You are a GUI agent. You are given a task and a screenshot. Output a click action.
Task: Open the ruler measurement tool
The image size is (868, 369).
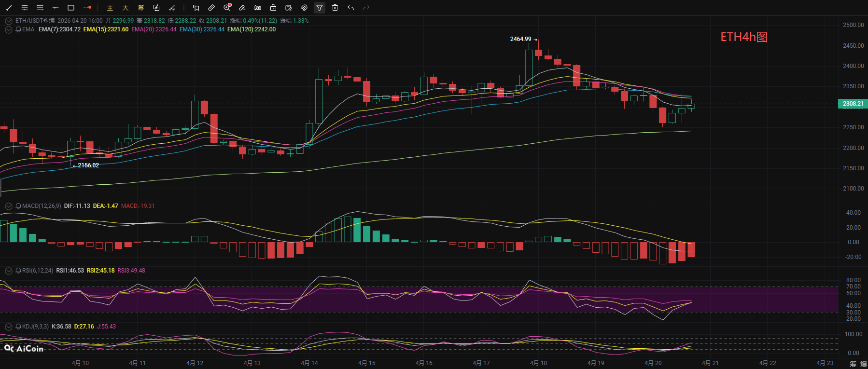tap(211, 8)
